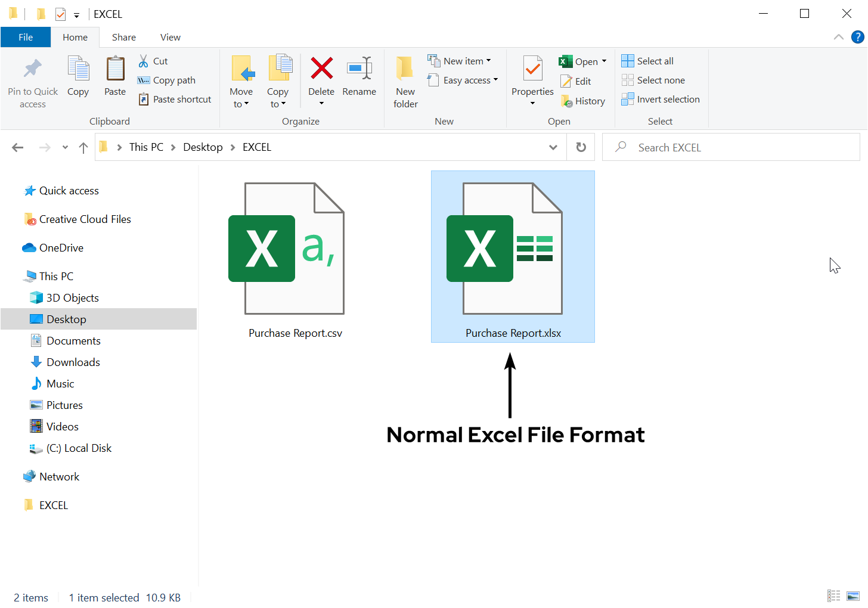Open the File menu tab
This screenshot has height=608, width=868.
26,37
